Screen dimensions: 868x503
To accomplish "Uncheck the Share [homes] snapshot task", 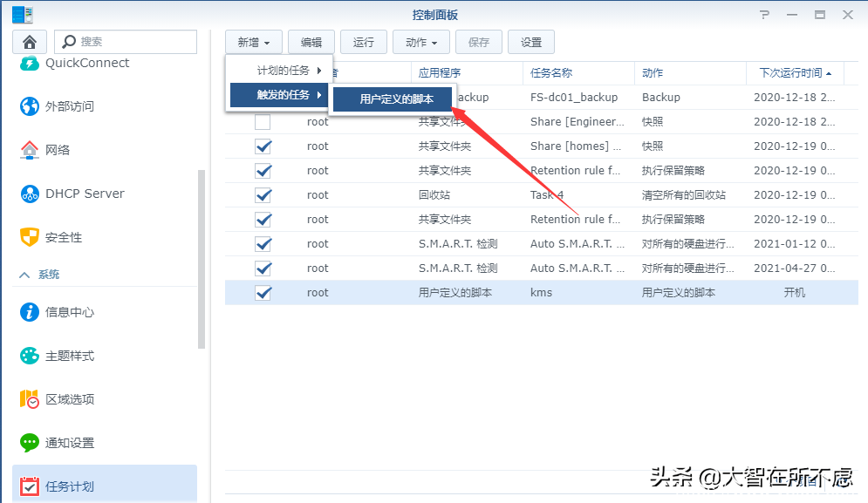I will [263, 146].
